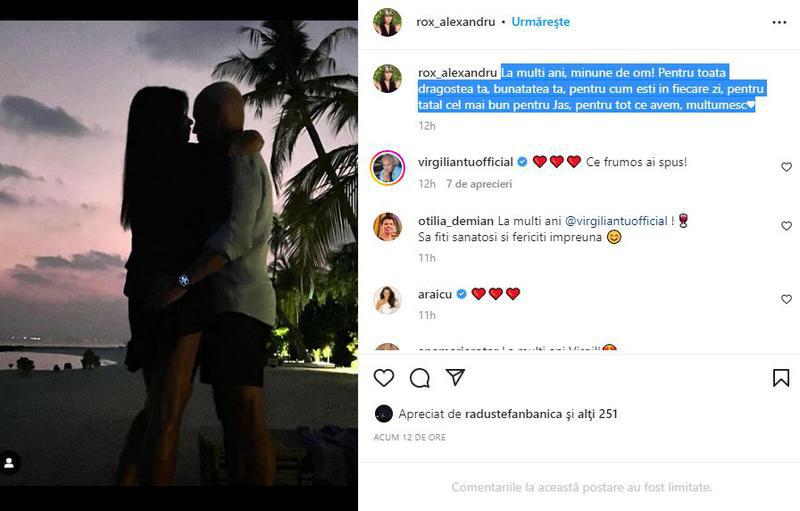View 7 de aprecieri on comment
The height and width of the screenshot is (511, 800).
coord(479,184)
